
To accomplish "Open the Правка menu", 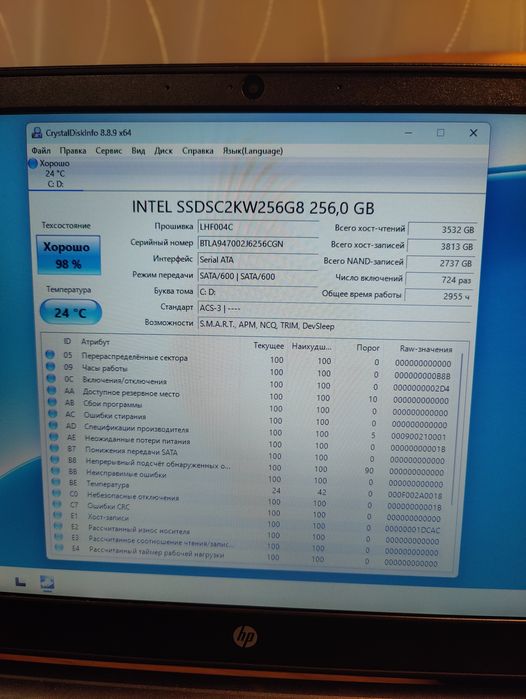I will coord(73,151).
